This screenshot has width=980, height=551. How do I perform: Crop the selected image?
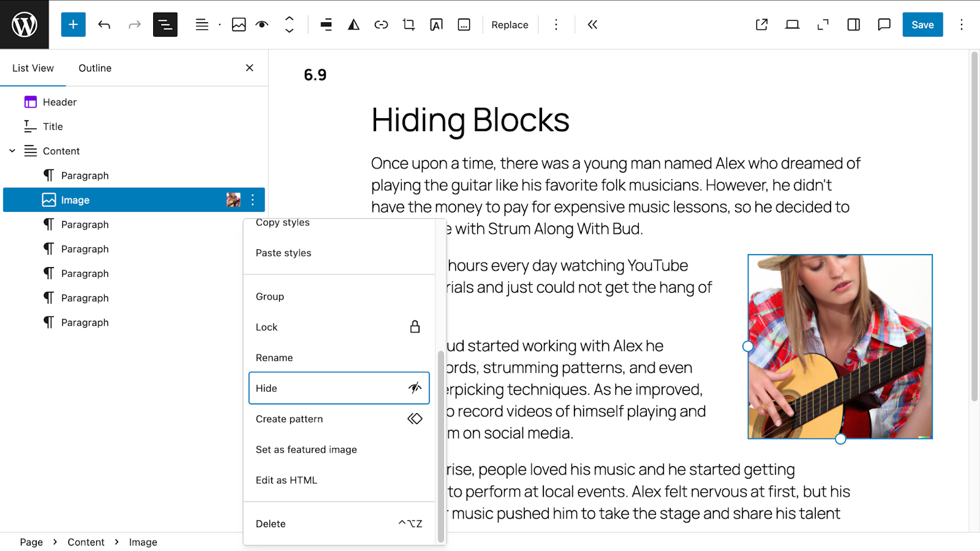point(408,24)
